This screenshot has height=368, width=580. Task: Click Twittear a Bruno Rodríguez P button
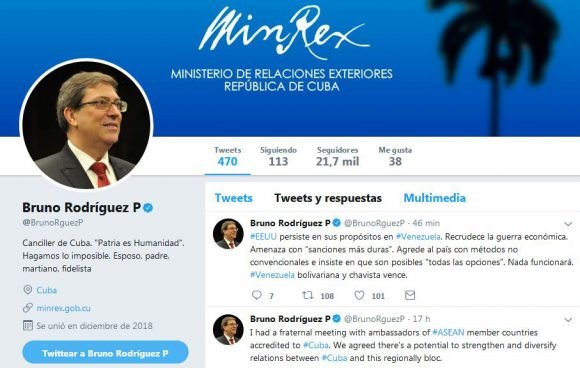click(x=105, y=353)
